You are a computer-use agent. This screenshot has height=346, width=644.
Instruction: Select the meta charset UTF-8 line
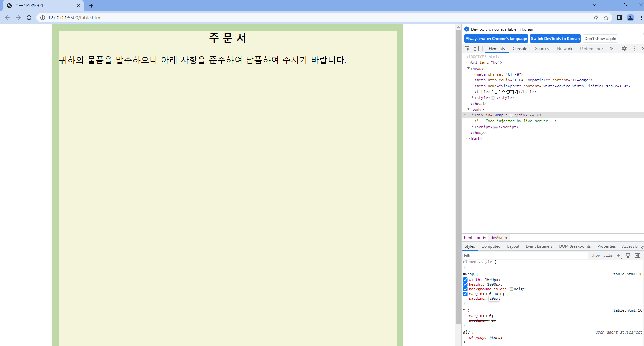click(499, 74)
